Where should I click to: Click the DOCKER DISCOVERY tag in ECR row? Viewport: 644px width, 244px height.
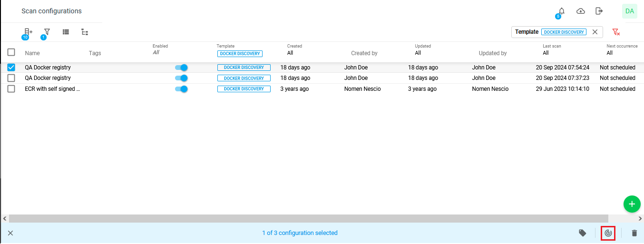pos(244,89)
